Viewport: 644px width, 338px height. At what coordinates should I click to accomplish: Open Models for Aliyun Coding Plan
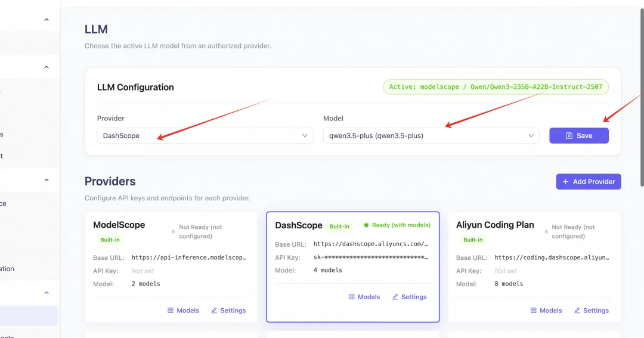(x=546, y=311)
